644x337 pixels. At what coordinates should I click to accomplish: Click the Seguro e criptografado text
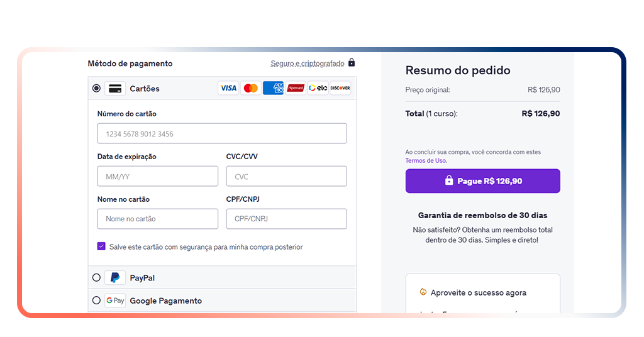[307, 64]
